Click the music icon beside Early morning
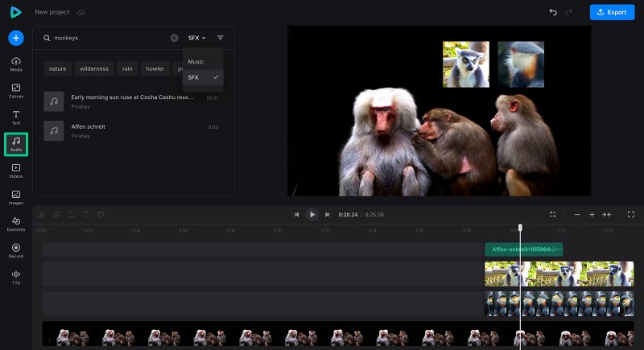 pyautogui.click(x=54, y=101)
